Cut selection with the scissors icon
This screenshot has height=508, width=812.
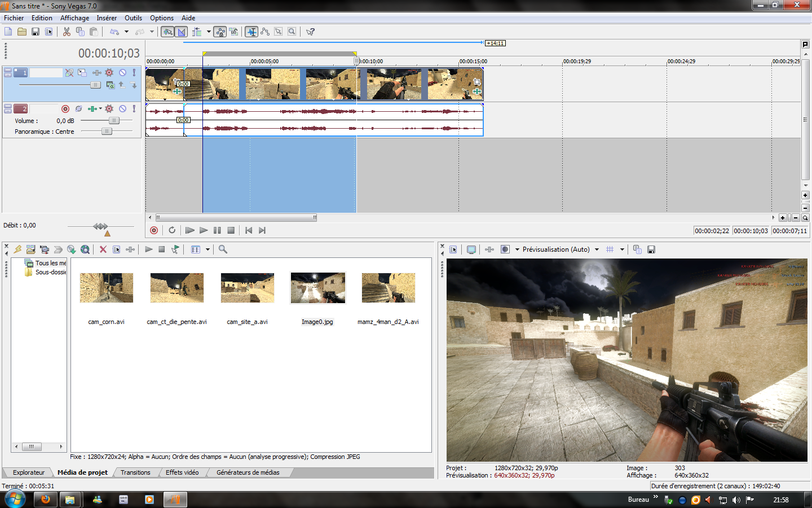tap(67, 32)
